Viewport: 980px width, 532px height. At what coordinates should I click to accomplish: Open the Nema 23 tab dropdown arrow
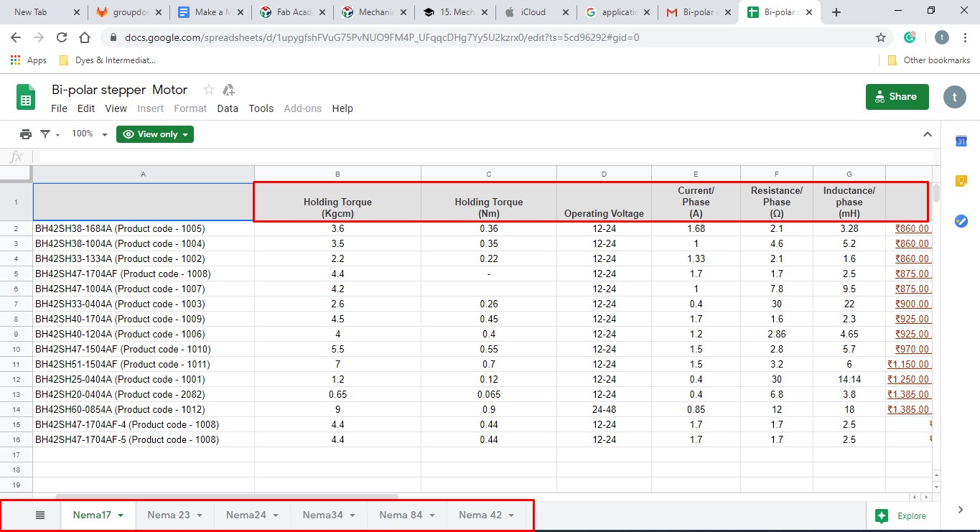200,515
